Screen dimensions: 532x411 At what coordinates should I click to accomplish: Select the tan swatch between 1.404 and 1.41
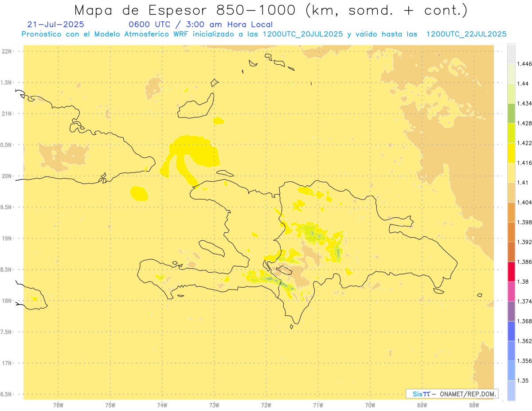click(x=511, y=192)
